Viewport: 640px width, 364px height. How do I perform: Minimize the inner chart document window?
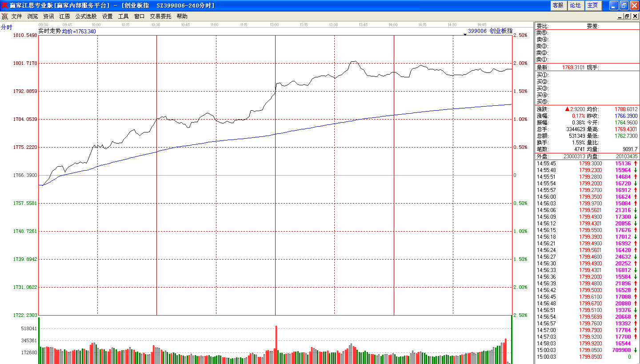point(620,16)
